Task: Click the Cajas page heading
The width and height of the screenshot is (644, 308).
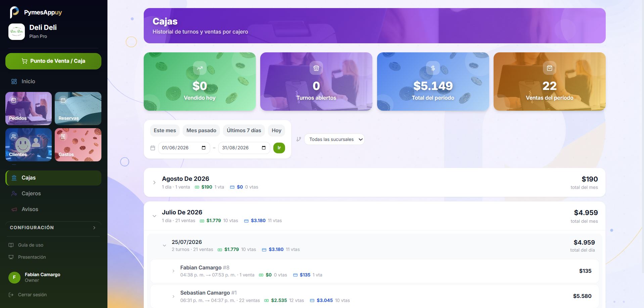Action: pyautogui.click(x=165, y=21)
